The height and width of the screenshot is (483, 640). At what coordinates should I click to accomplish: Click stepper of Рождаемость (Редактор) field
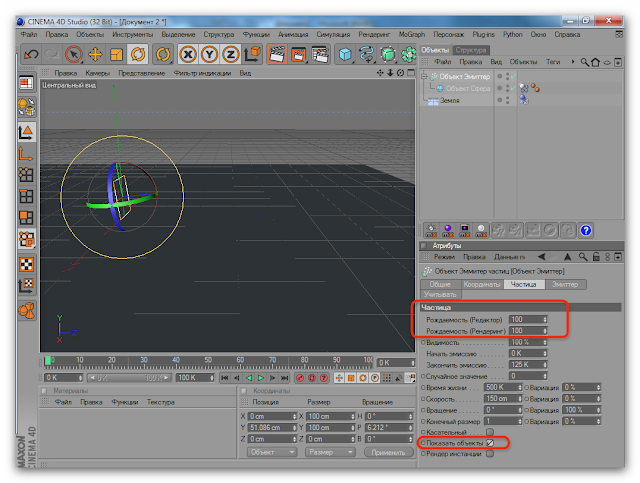pos(545,319)
